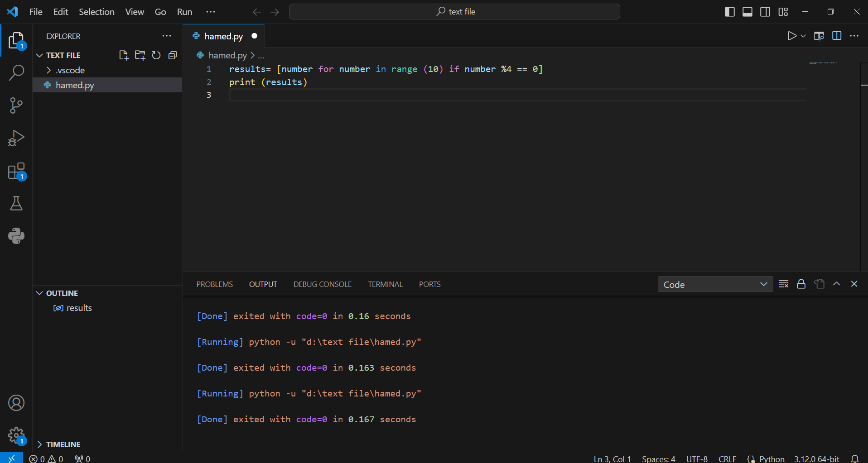Change encoding via UTF-8 indicator
Image resolution: width=868 pixels, height=463 pixels.
point(697,458)
